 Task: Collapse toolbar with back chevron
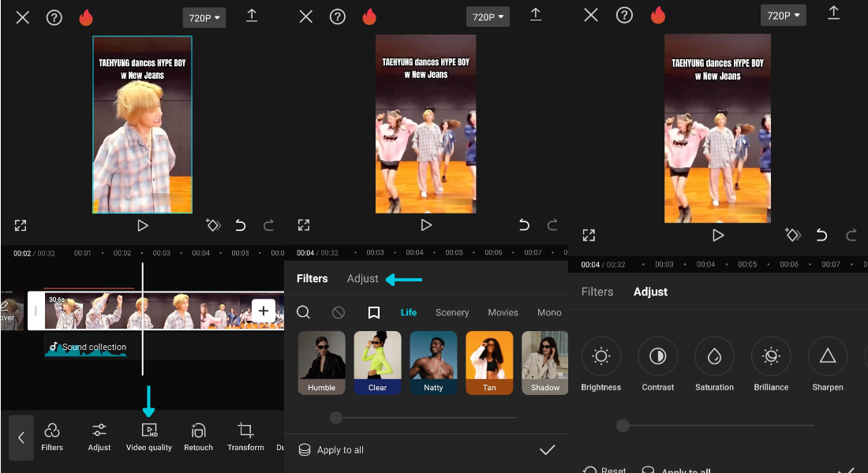click(21, 438)
